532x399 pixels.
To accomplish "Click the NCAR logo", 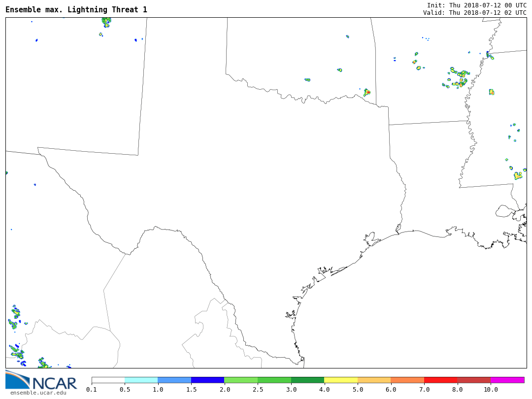I will (41, 380).
